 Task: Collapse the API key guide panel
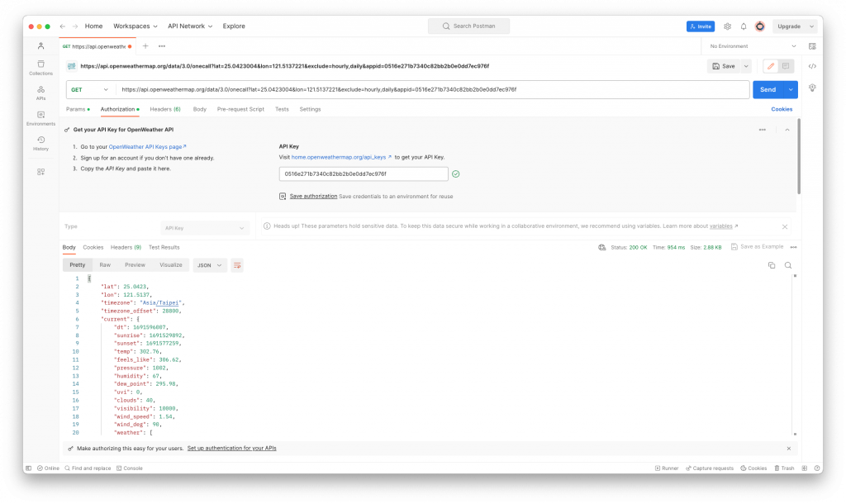tap(787, 130)
